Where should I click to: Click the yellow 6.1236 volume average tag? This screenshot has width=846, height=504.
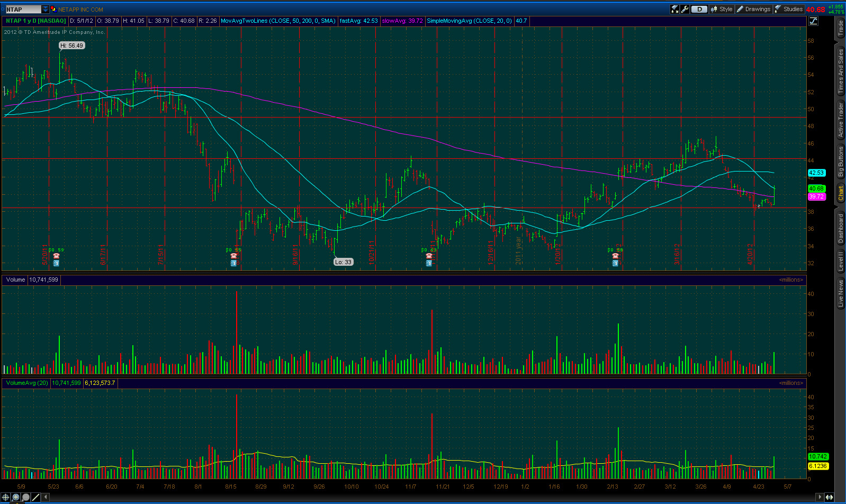coord(818,466)
